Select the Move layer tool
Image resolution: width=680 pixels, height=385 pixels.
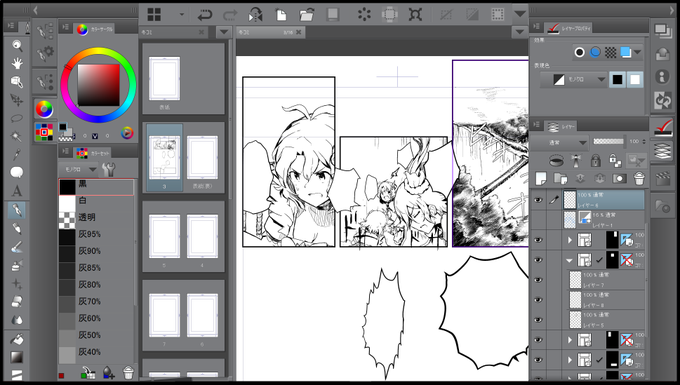point(17,100)
